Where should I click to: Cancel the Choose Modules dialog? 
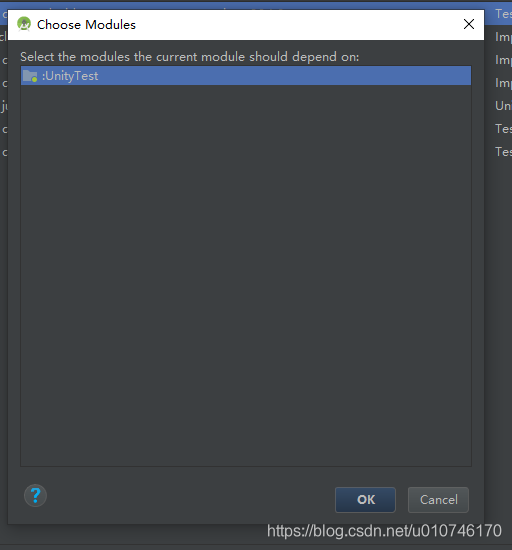click(438, 500)
